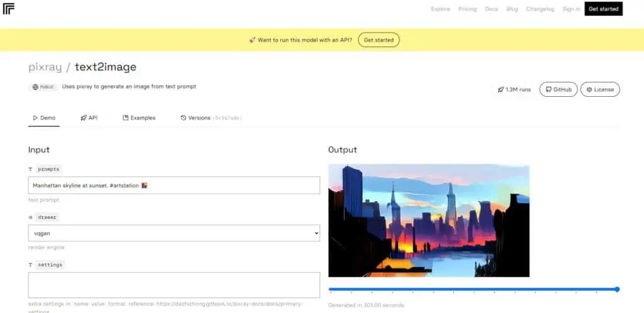This screenshot has width=644, height=313.
Task: Click the globe icon on the Public badge
Action: pos(35,87)
